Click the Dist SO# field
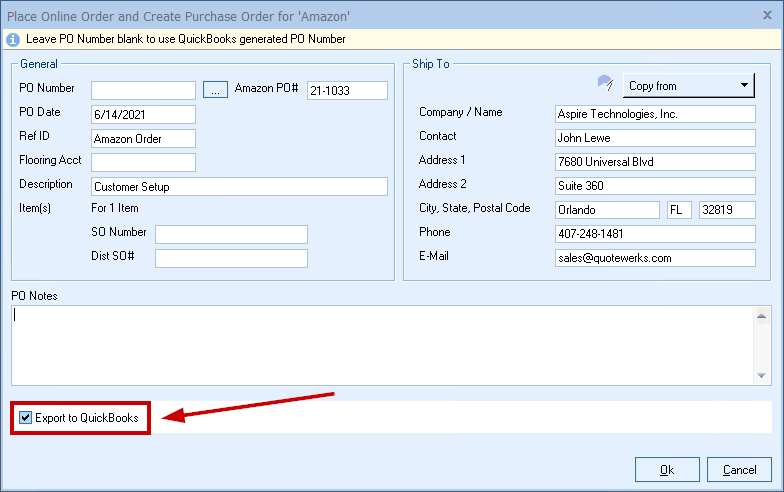This screenshot has width=784, height=492. click(231, 258)
